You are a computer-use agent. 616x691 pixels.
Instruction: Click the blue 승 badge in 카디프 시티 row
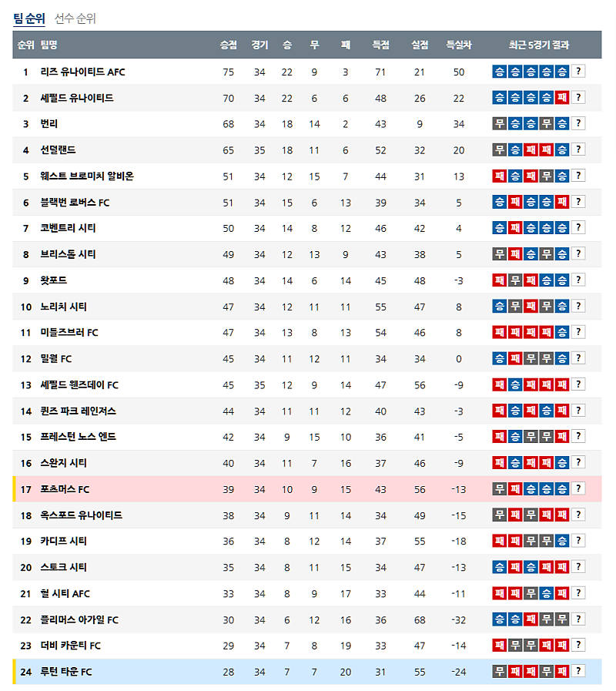pyautogui.click(x=562, y=541)
